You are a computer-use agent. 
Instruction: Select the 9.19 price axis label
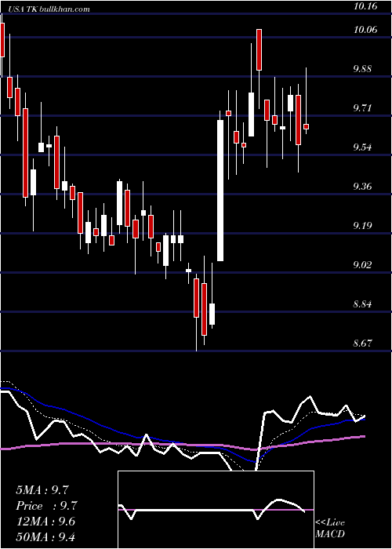click(362, 226)
